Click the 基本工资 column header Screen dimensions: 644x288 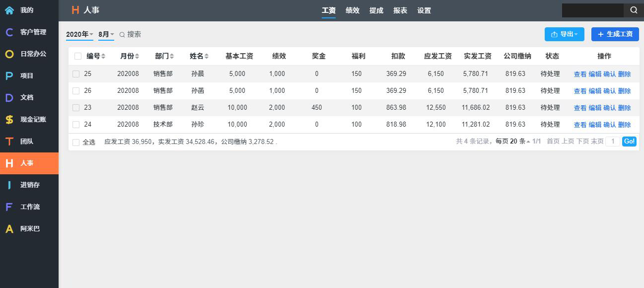pyautogui.click(x=239, y=56)
